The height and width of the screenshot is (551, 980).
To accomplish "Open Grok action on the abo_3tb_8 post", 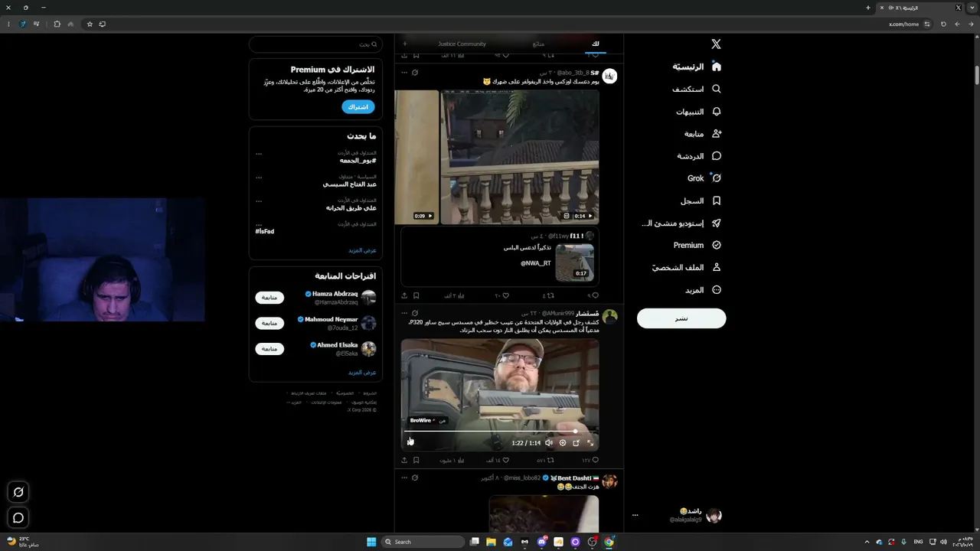I will pos(415,73).
